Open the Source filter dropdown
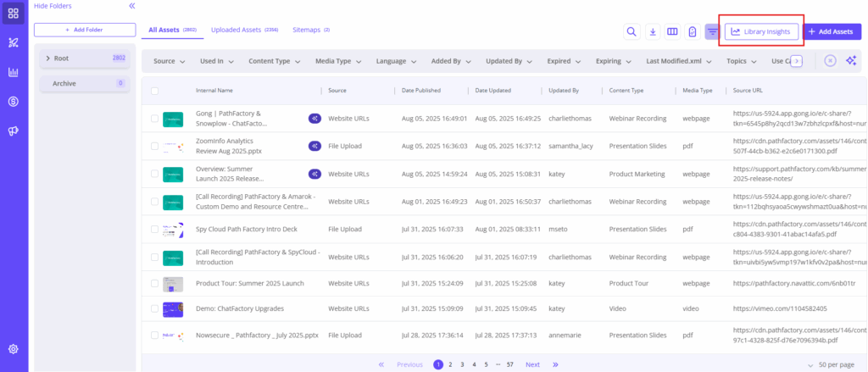The image size is (868, 372). tap(169, 61)
